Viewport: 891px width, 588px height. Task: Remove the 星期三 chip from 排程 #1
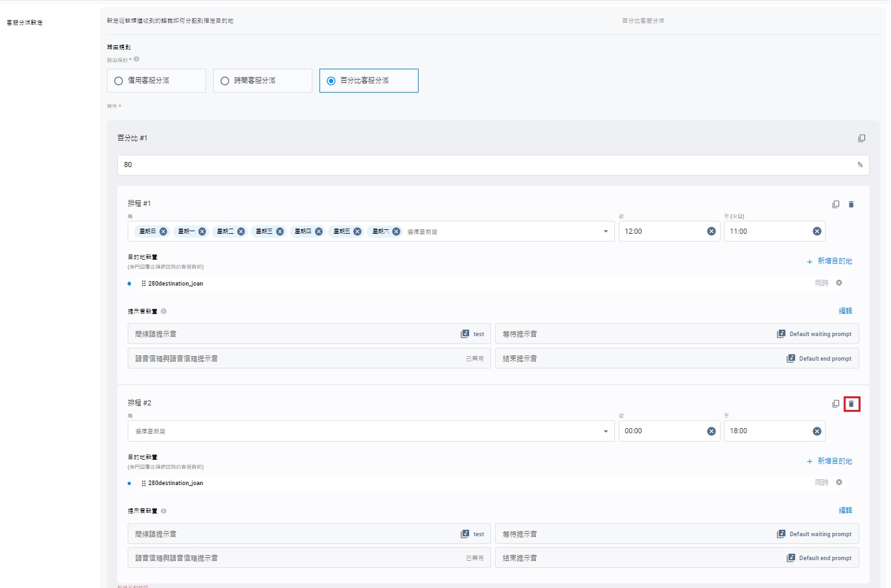[x=280, y=231]
